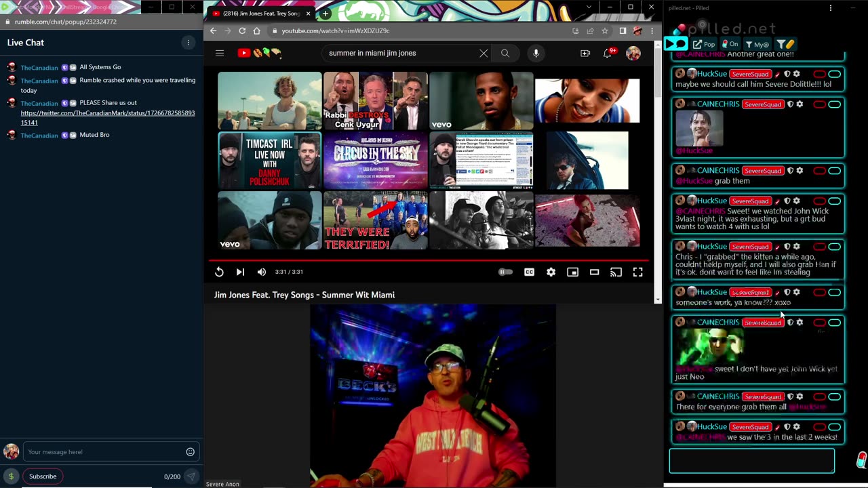The height and width of the screenshot is (488, 868).
Task: Toggle Pilled play-chat button
Action: tap(675, 45)
